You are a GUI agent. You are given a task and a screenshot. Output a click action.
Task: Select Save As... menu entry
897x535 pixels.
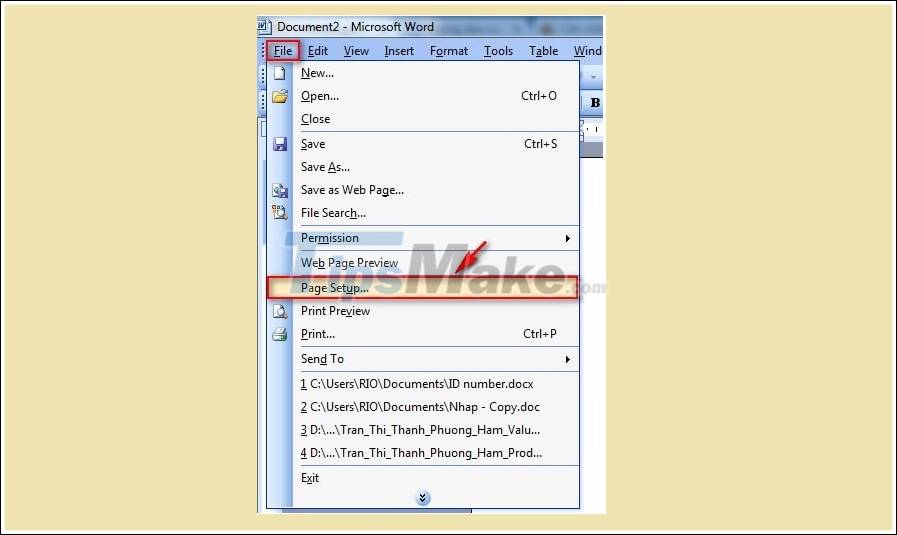pyautogui.click(x=423, y=167)
